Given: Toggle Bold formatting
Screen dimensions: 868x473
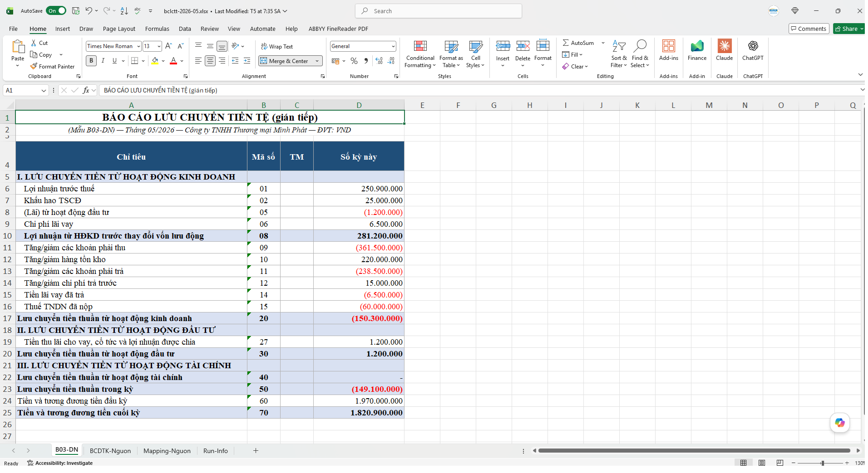Looking at the screenshot, I should (91, 61).
